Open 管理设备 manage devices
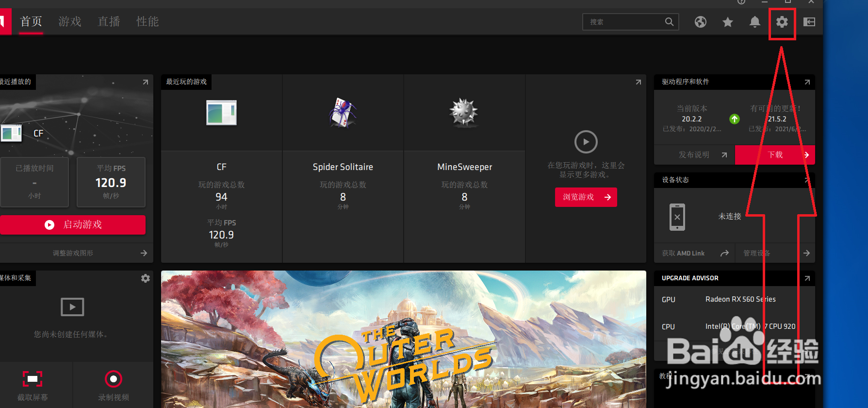The height and width of the screenshot is (408, 868). click(x=775, y=253)
